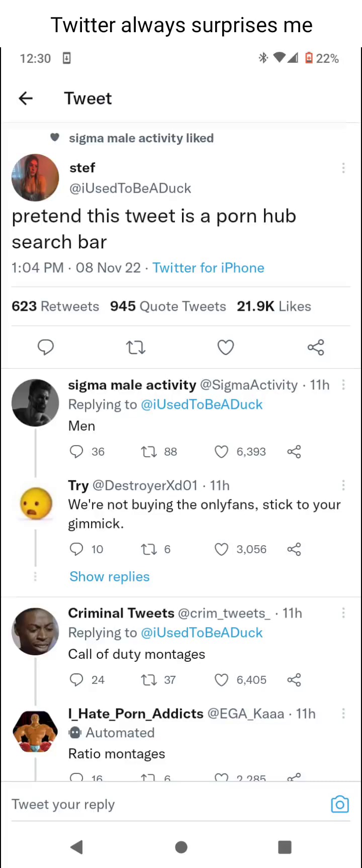Like stef's main tweet

[226, 347]
